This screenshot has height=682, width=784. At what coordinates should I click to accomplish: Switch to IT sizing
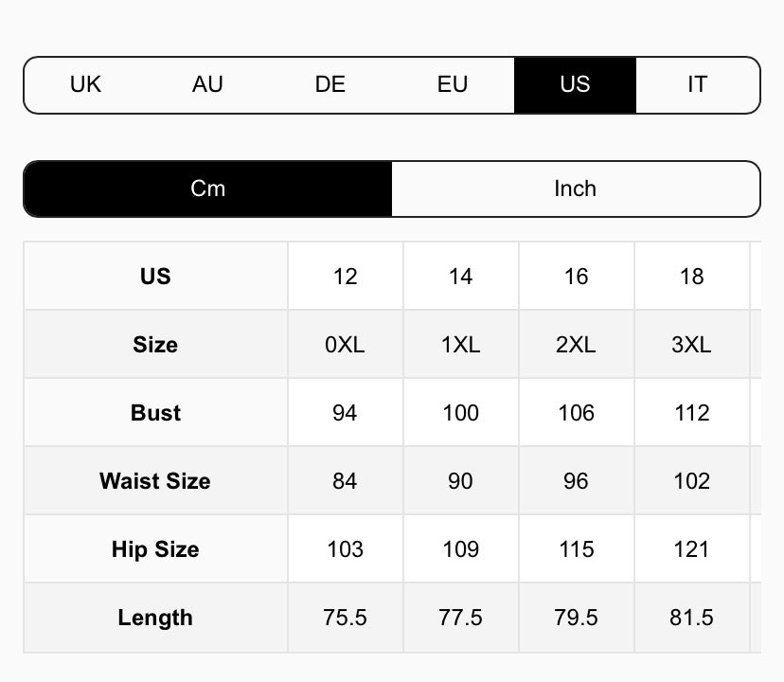[697, 84]
